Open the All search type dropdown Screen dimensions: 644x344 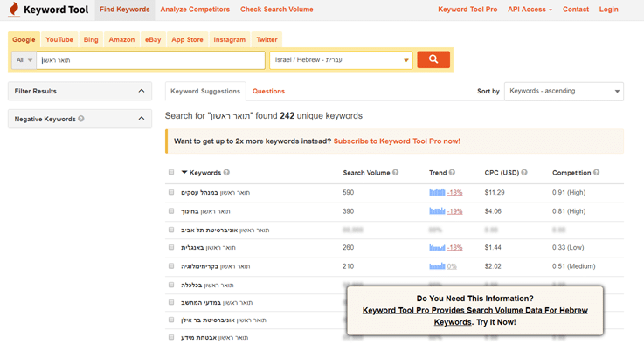coord(24,60)
